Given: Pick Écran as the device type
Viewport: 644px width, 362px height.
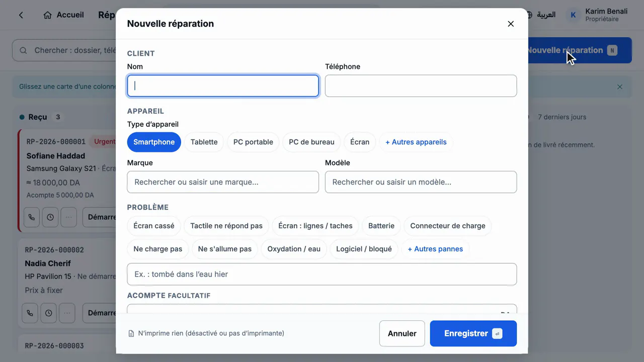Looking at the screenshot, I should (x=360, y=142).
